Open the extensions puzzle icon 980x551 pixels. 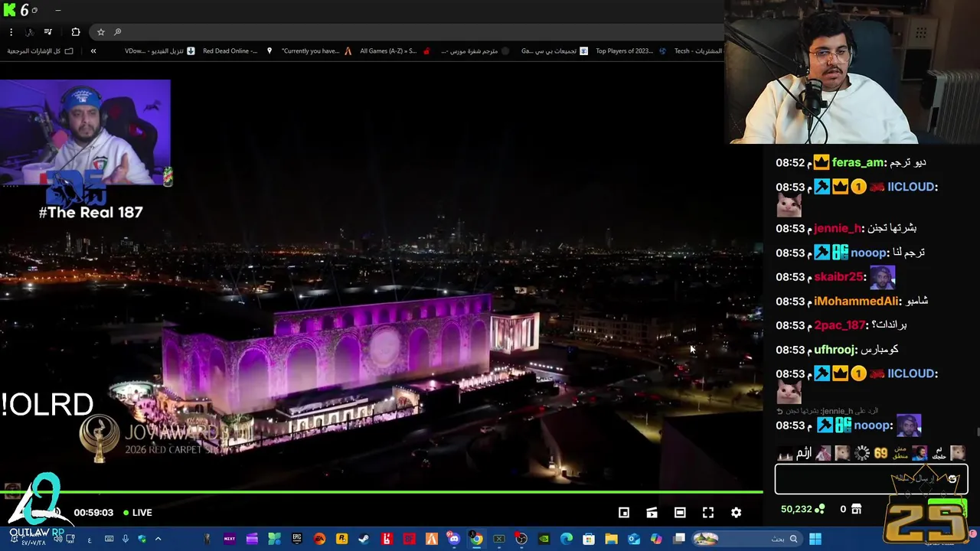(x=75, y=32)
